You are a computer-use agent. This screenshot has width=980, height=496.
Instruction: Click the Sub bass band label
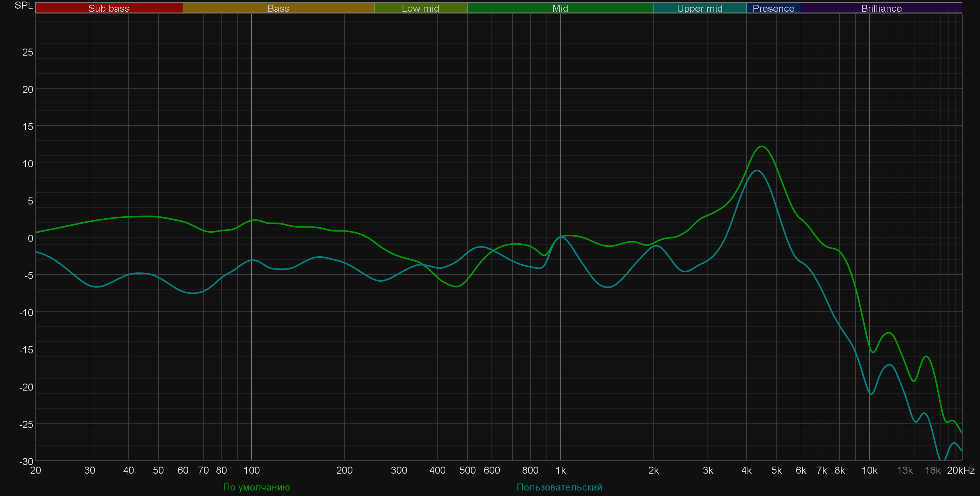tap(109, 8)
